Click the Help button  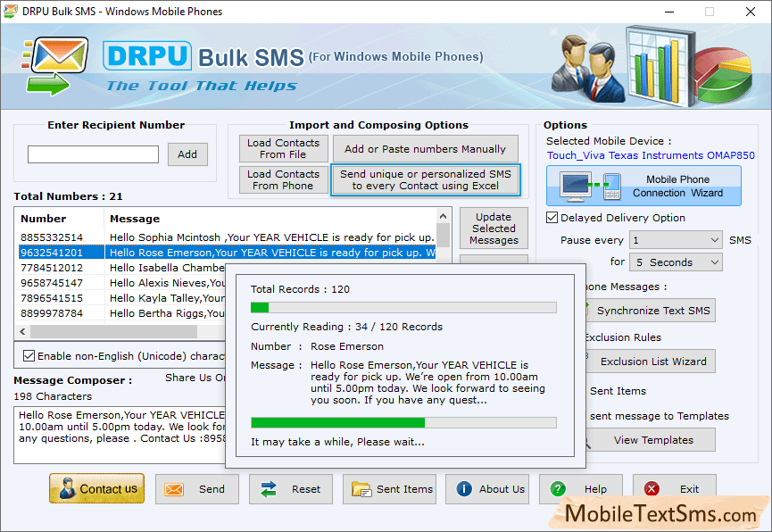click(581, 489)
